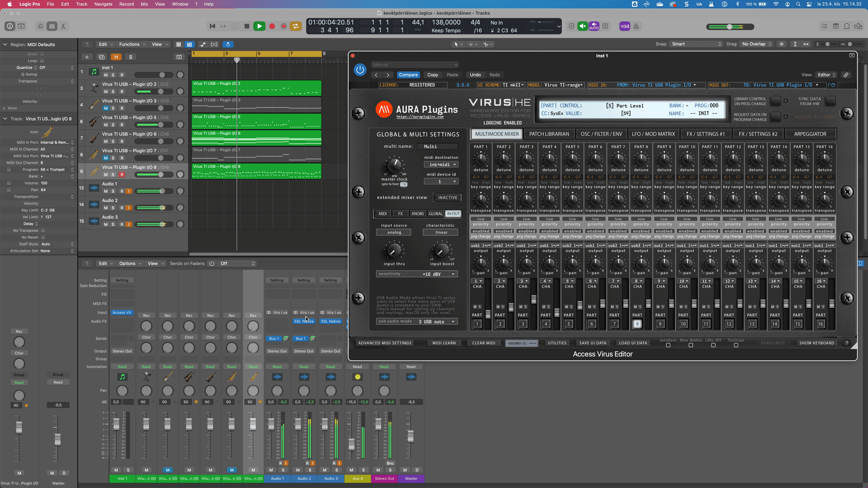
Task: Click the Flex view icon in Tracks toolbar
Action: click(x=214, y=44)
